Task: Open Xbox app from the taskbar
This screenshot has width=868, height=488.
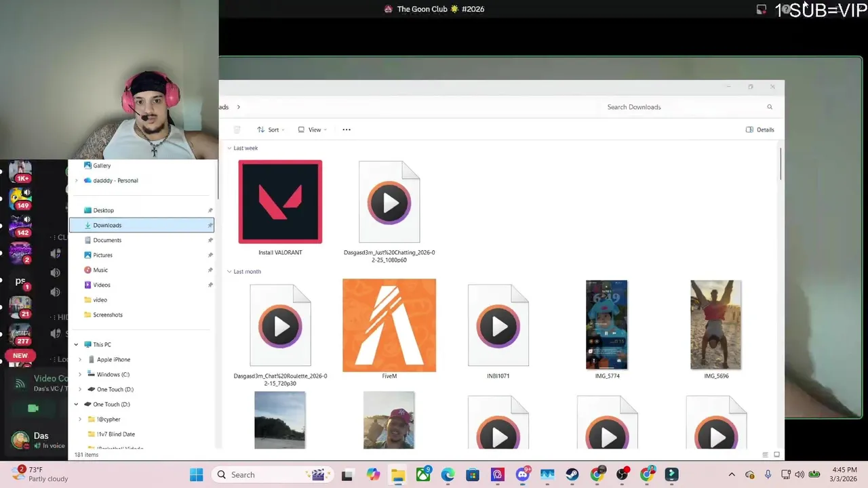Action: 423,474
